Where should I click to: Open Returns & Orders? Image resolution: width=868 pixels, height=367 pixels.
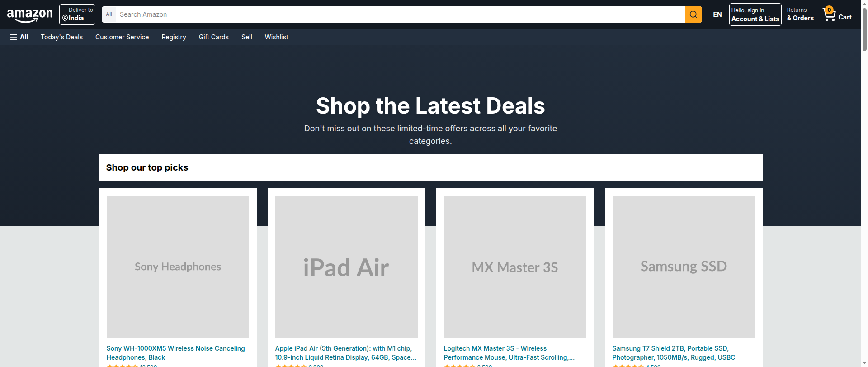coord(800,14)
